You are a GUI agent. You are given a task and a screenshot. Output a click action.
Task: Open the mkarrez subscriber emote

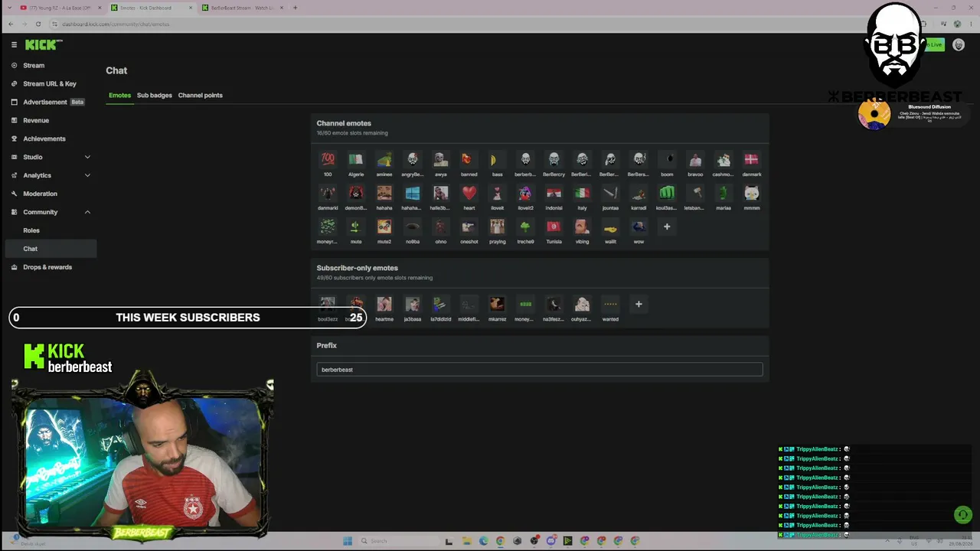coord(497,304)
